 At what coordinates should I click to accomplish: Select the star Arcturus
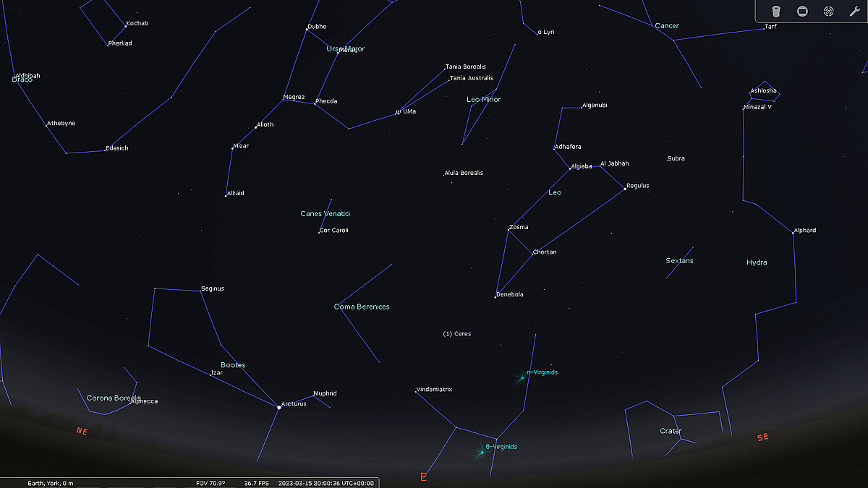279,407
